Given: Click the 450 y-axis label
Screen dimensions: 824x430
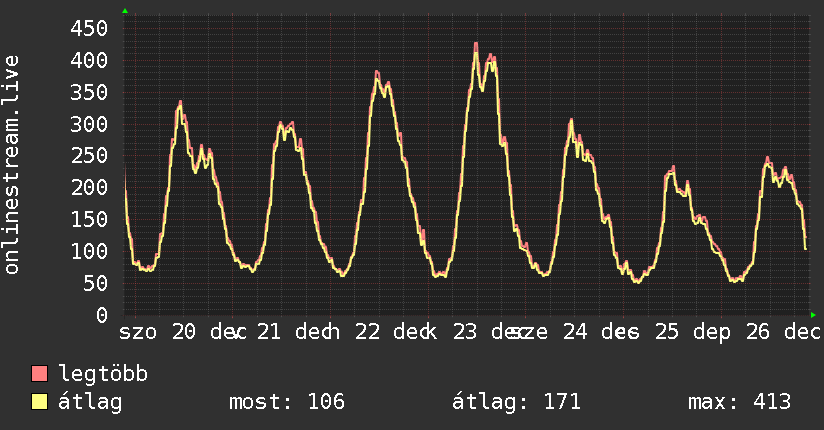Looking at the screenshot, I should click(89, 28).
